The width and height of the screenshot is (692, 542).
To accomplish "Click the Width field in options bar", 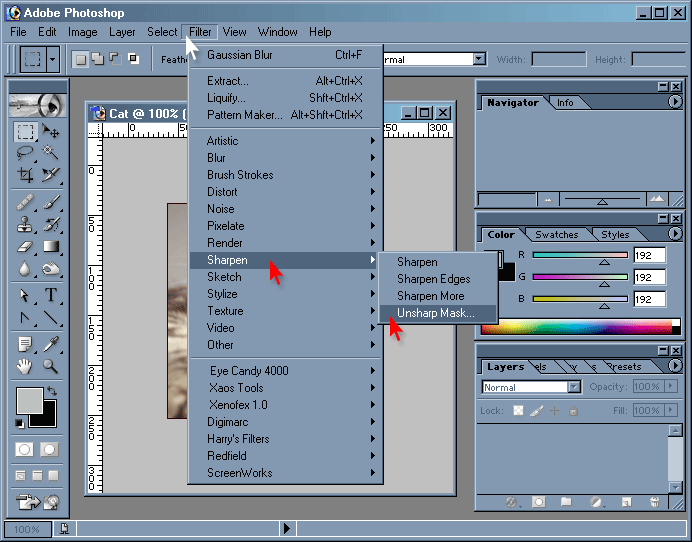I will (x=559, y=59).
